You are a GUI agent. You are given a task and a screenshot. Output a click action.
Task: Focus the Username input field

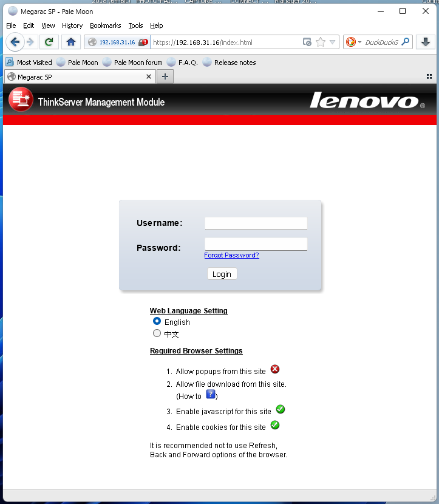[x=256, y=223]
